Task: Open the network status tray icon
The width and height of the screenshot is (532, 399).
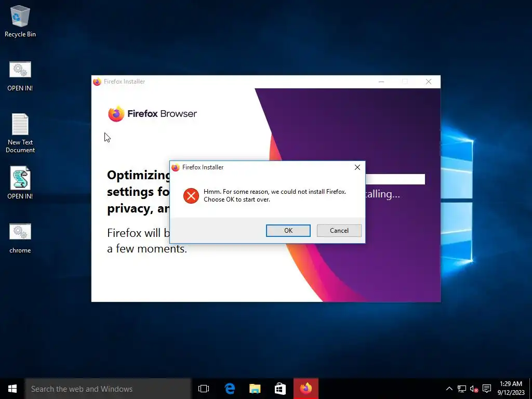Action: (x=461, y=389)
